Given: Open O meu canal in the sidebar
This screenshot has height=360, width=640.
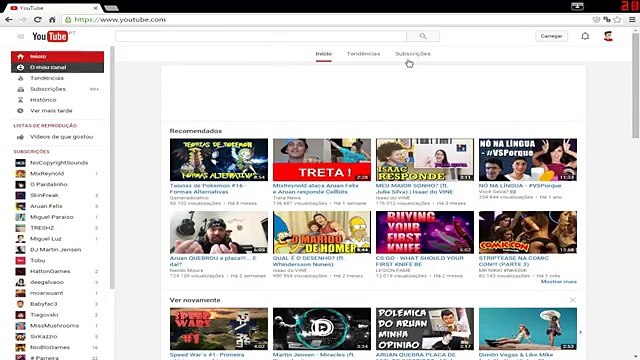Looking at the screenshot, I should (x=58, y=67).
